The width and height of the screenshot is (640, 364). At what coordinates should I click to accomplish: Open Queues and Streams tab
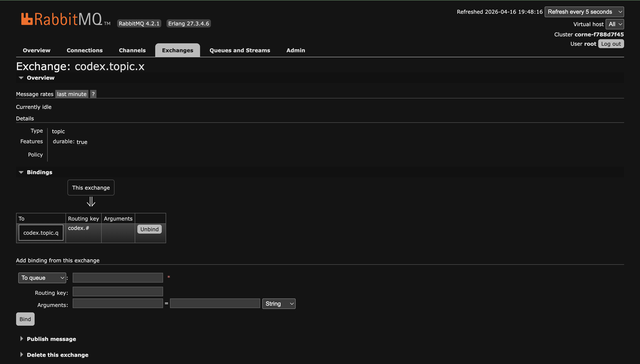click(240, 50)
